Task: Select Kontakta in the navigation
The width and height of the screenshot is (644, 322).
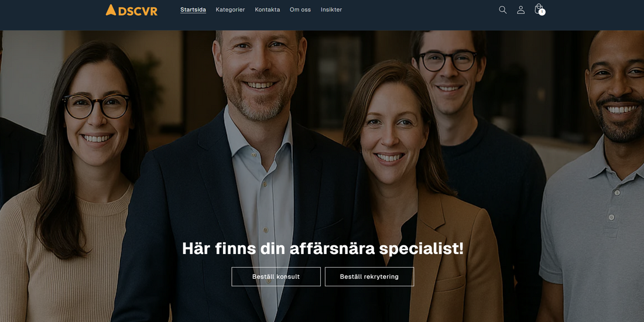Action: point(268,9)
